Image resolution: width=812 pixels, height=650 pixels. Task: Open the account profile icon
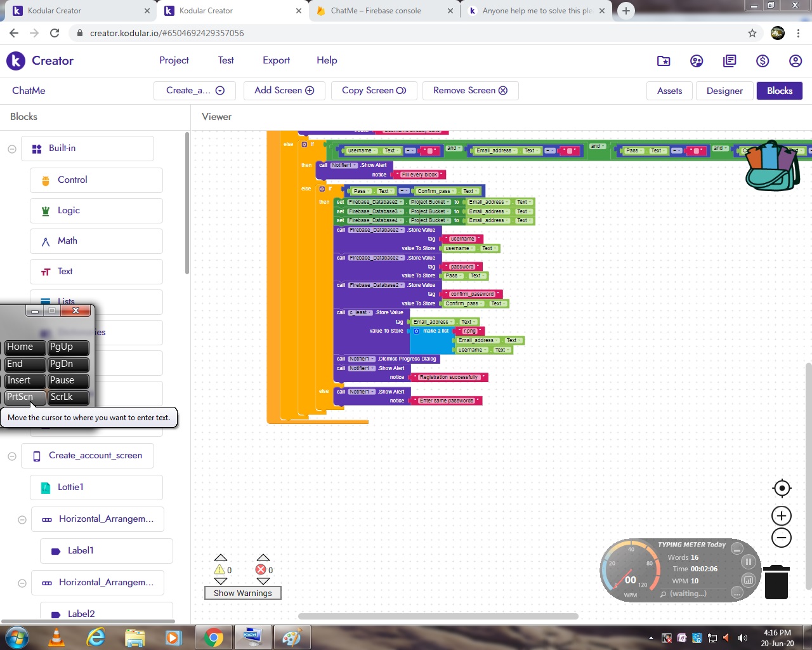(x=796, y=61)
